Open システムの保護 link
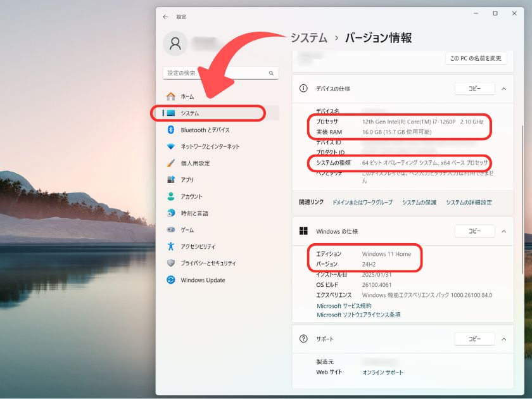 (419, 202)
